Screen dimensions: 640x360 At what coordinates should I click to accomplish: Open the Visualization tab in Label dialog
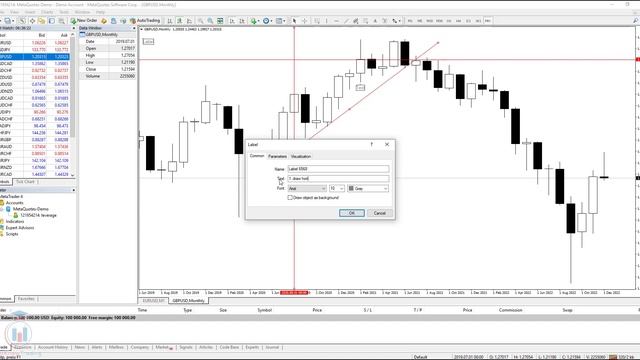coord(301,156)
